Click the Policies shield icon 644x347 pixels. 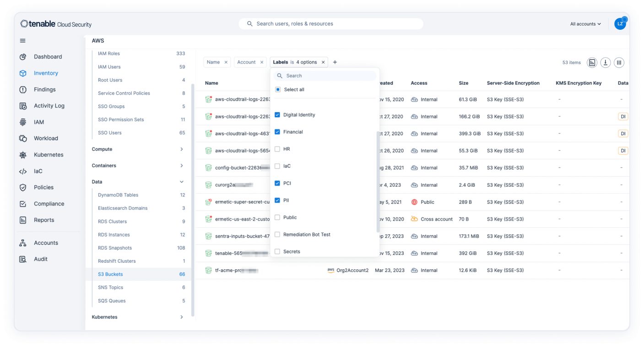tap(23, 188)
